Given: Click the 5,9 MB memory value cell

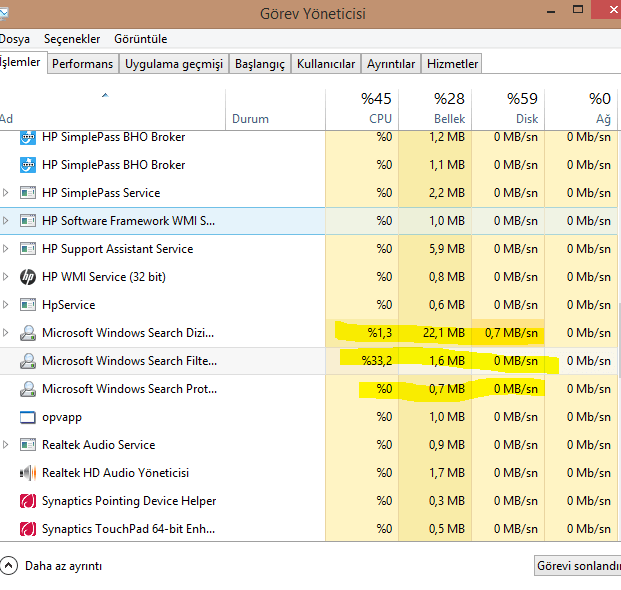Looking at the screenshot, I should coord(435,249).
